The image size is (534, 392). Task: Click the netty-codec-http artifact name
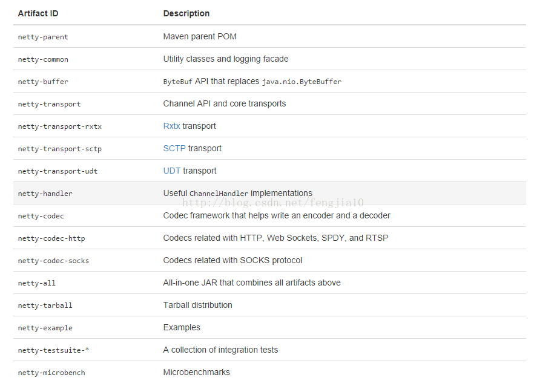51,238
